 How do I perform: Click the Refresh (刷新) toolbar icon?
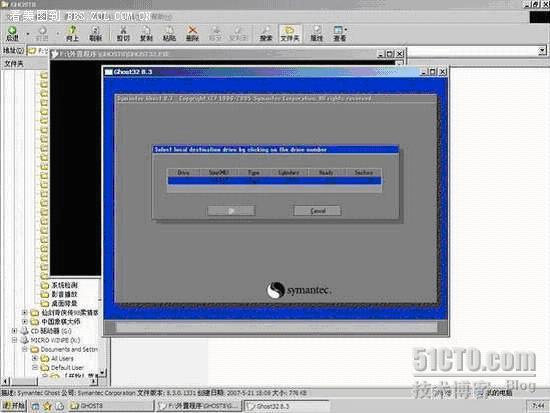coord(95,33)
